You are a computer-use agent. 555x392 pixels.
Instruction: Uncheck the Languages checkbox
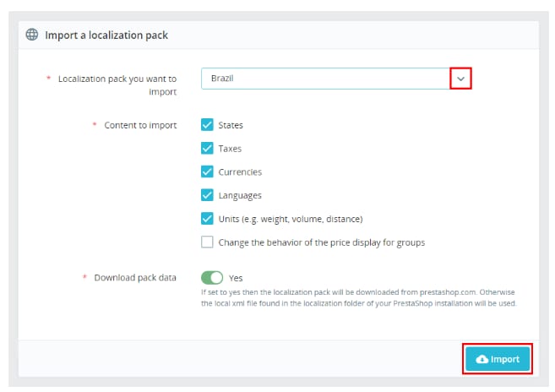click(x=207, y=195)
